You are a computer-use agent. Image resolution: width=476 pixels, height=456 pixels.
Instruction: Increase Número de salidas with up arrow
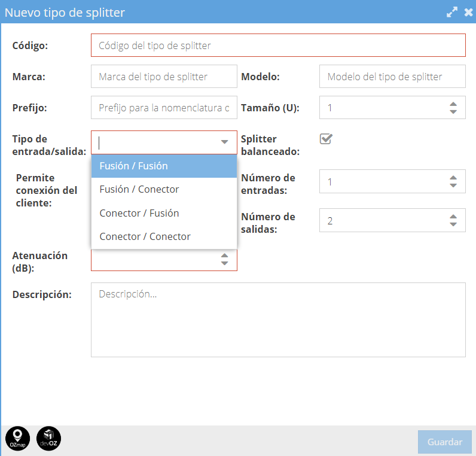[x=453, y=217]
